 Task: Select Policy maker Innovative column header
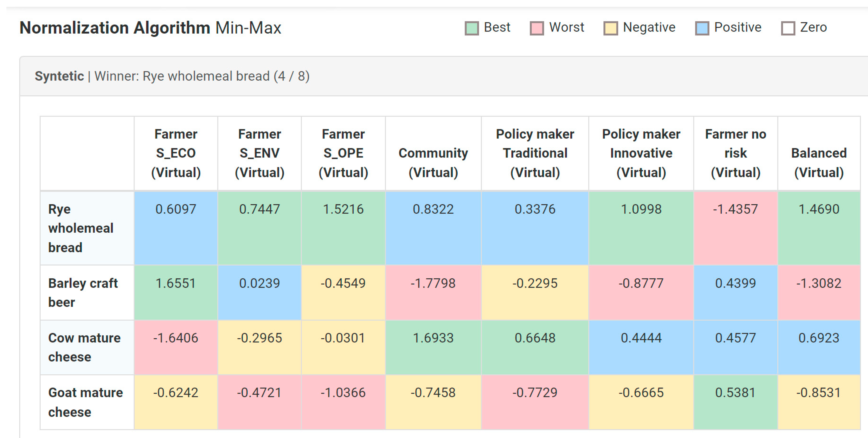pos(641,153)
